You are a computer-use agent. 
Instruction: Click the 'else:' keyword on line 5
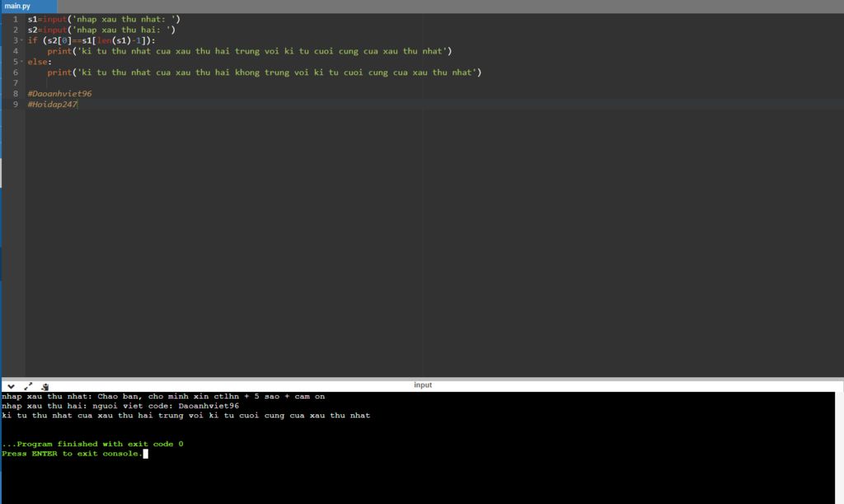tap(40, 62)
